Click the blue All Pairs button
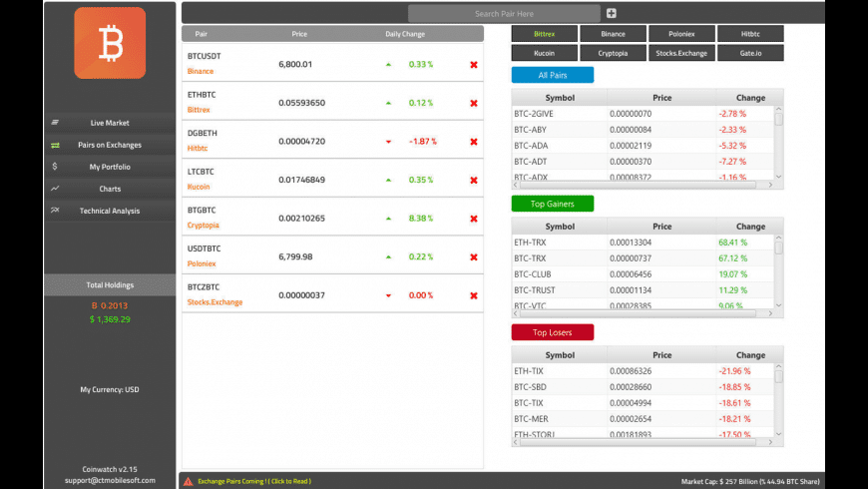This screenshot has height=489, width=868. pos(553,75)
